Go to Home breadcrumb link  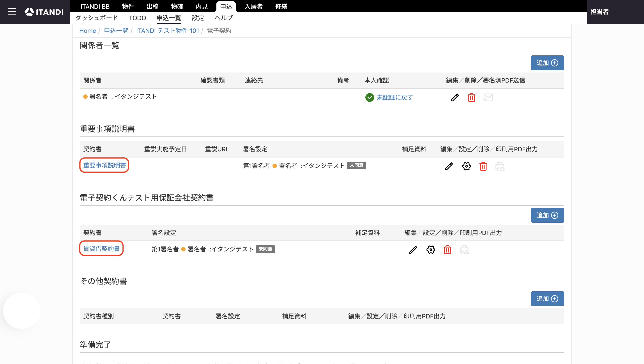(x=87, y=31)
